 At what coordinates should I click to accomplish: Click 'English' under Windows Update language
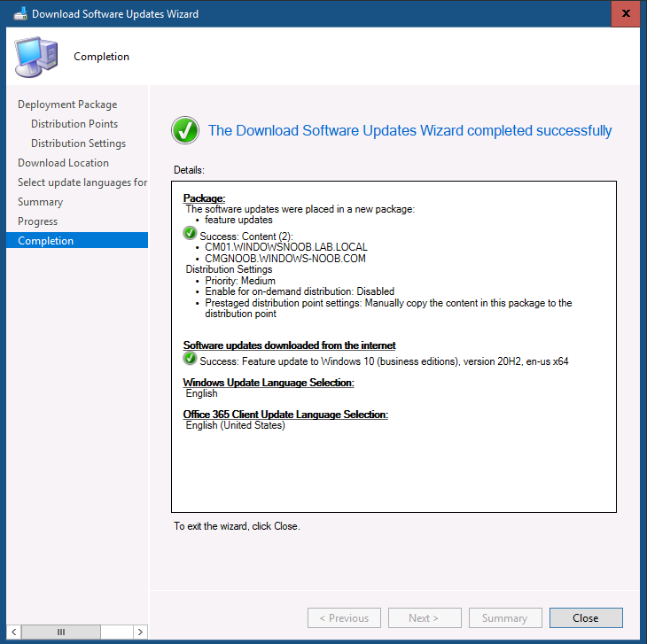click(x=201, y=393)
